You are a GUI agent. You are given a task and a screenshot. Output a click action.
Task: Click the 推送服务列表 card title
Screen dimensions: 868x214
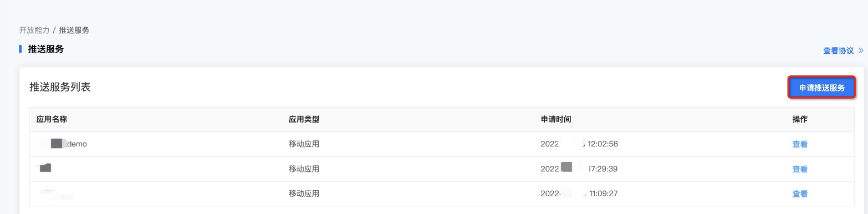pos(60,87)
